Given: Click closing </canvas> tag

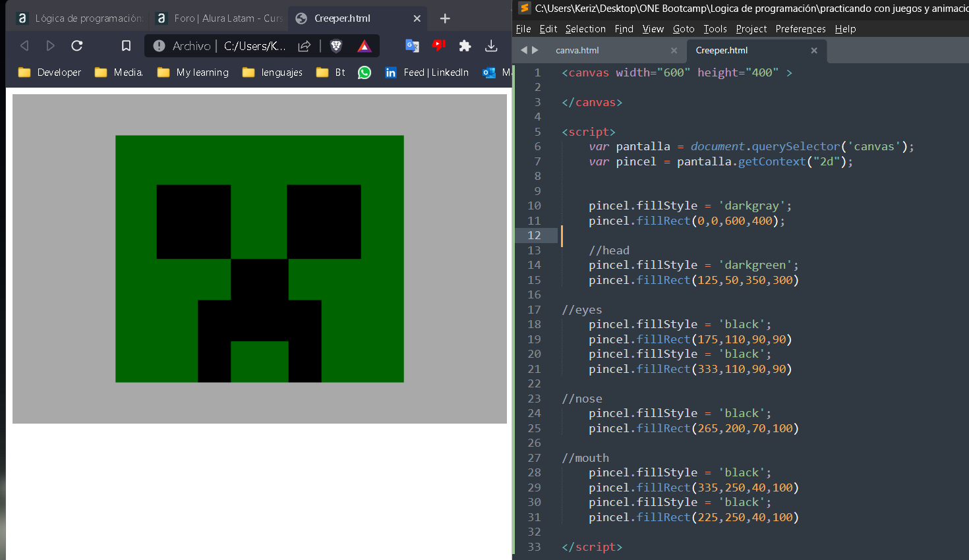Looking at the screenshot, I should tap(592, 102).
